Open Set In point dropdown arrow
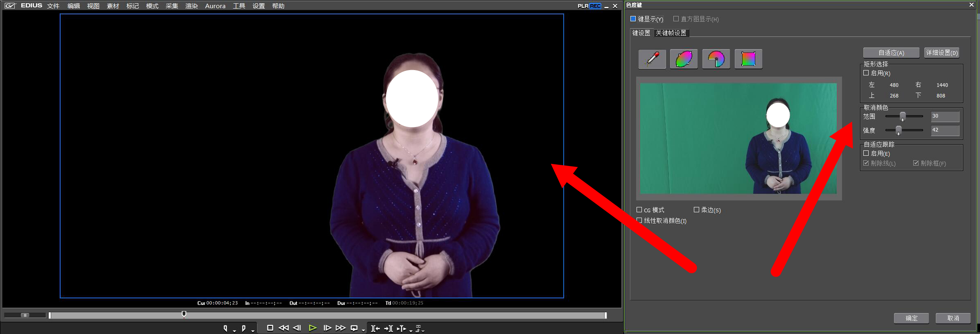The height and width of the screenshot is (334, 980). (234, 330)
